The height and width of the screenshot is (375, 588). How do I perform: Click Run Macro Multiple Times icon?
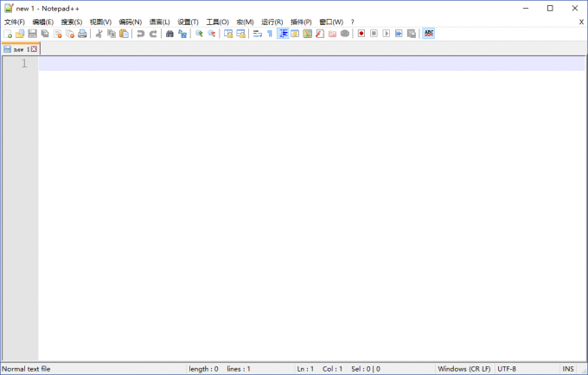(x=399, y=34)
